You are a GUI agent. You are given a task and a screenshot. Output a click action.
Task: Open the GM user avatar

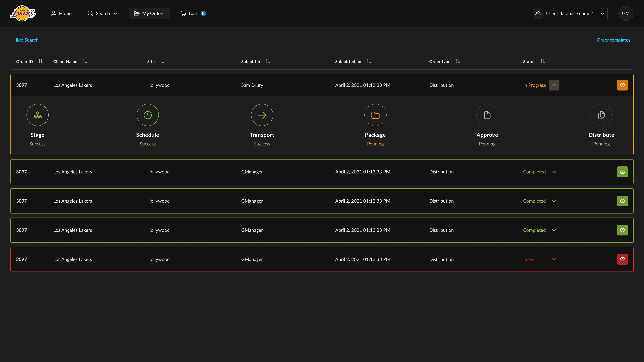pyautogui.click(x=626, y=13)
